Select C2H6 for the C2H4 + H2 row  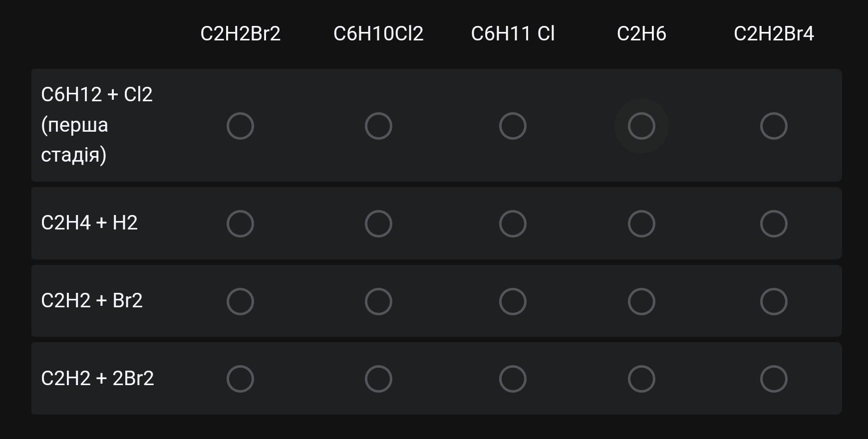coord(641,223)
